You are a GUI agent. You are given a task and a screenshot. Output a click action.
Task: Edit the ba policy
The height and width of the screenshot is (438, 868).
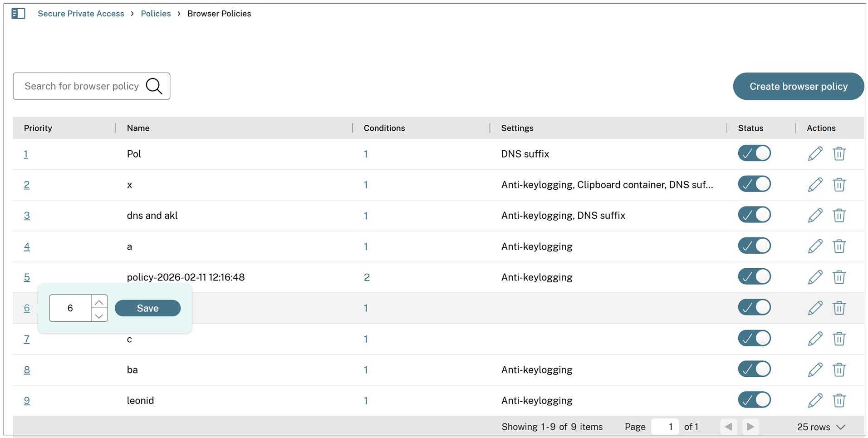click(x=815, y=370)
